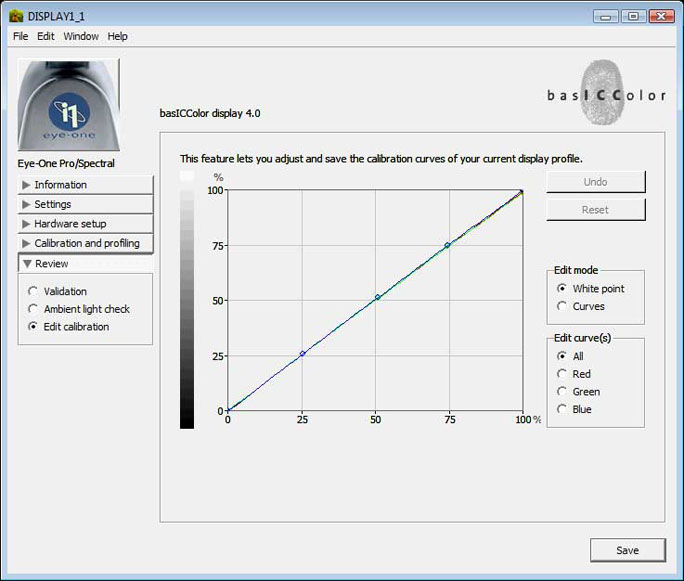Click the DISPLAY1_1 title bar app icon
Image resolution: width=684 pixels, height=581 pixels.
(x=16, y=16)
